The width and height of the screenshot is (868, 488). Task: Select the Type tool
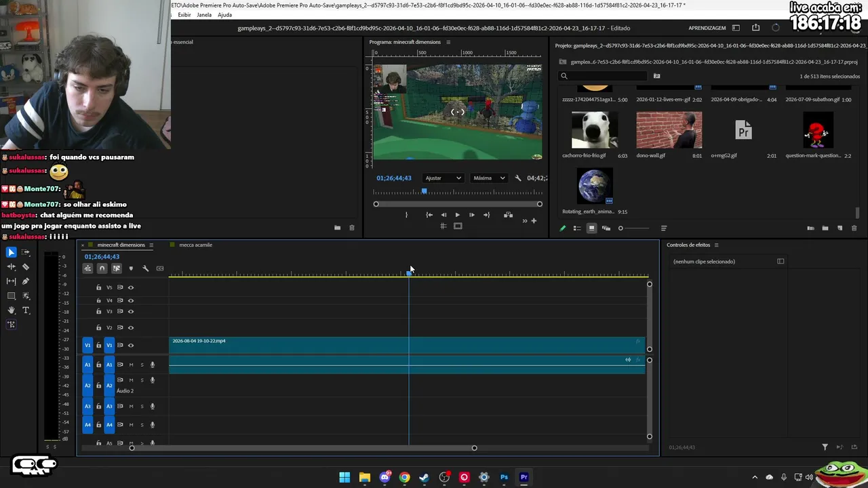[26, 310]
